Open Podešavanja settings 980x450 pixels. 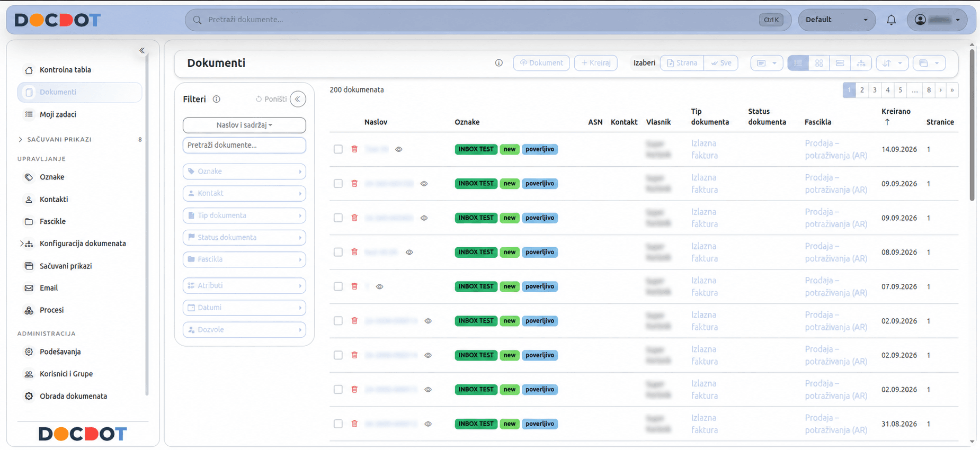tap(60, 352)
